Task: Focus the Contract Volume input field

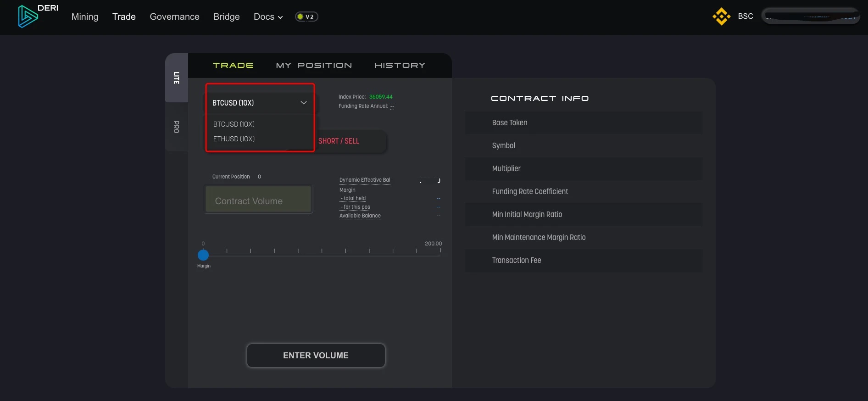Action: pyautogui.click(x=258, y=200)
